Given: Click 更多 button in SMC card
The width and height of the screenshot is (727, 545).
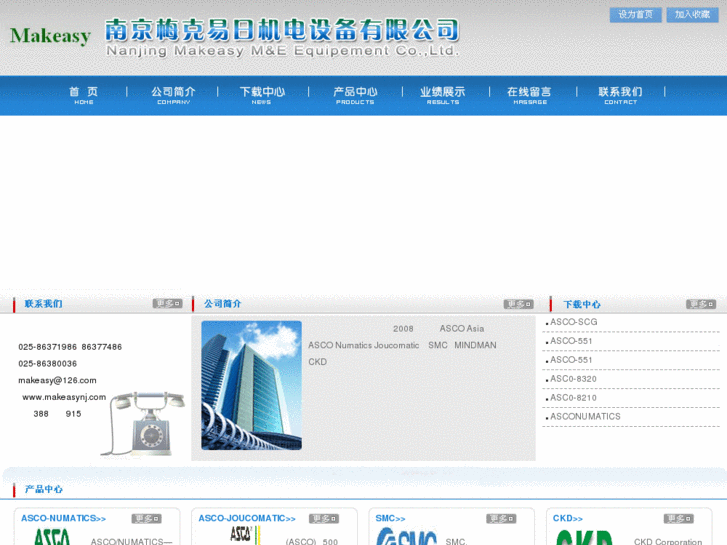Looking at the screenshot, I should (x=501, y=519).
